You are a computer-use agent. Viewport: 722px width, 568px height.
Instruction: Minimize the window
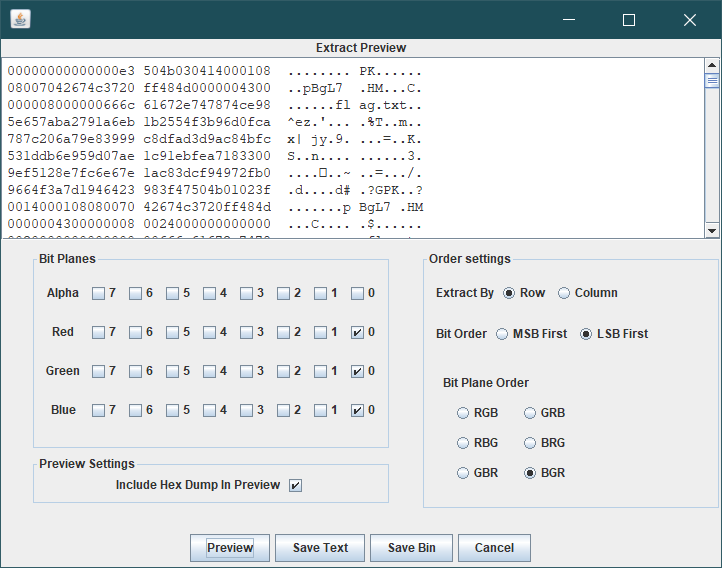(569, 20)
